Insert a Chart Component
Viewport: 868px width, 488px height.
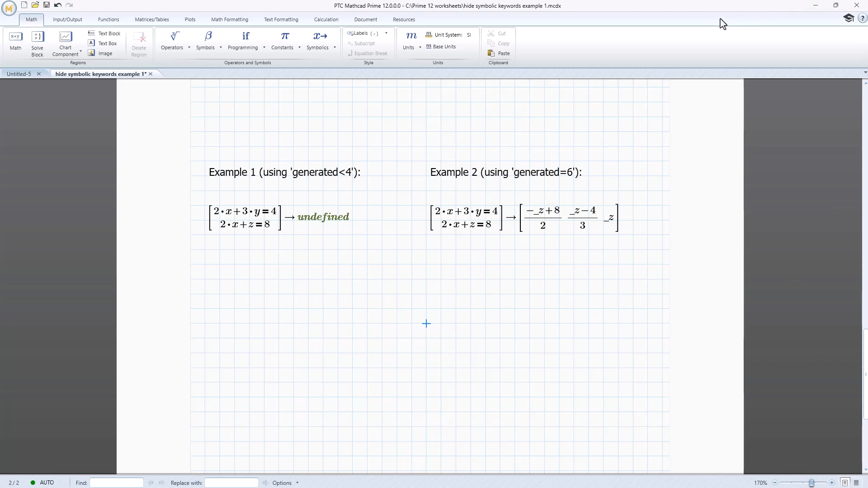click(x=66, y=44)
